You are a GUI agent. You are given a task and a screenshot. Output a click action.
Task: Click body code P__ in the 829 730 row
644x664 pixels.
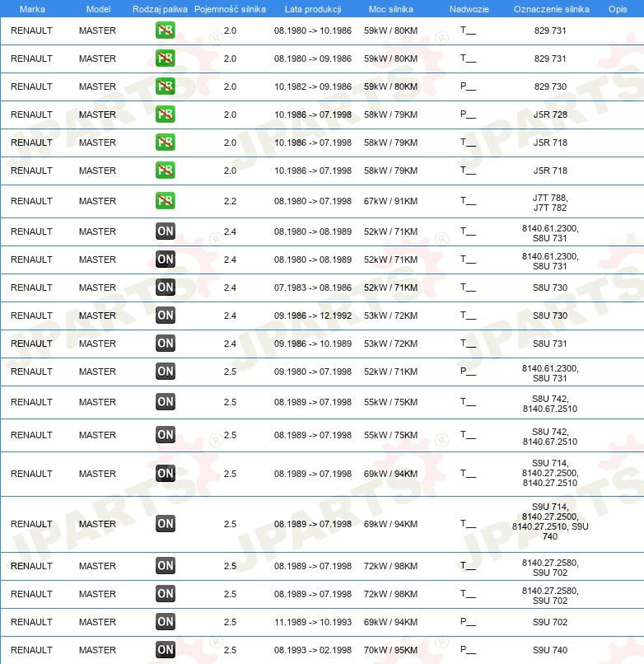pos(468,87)
